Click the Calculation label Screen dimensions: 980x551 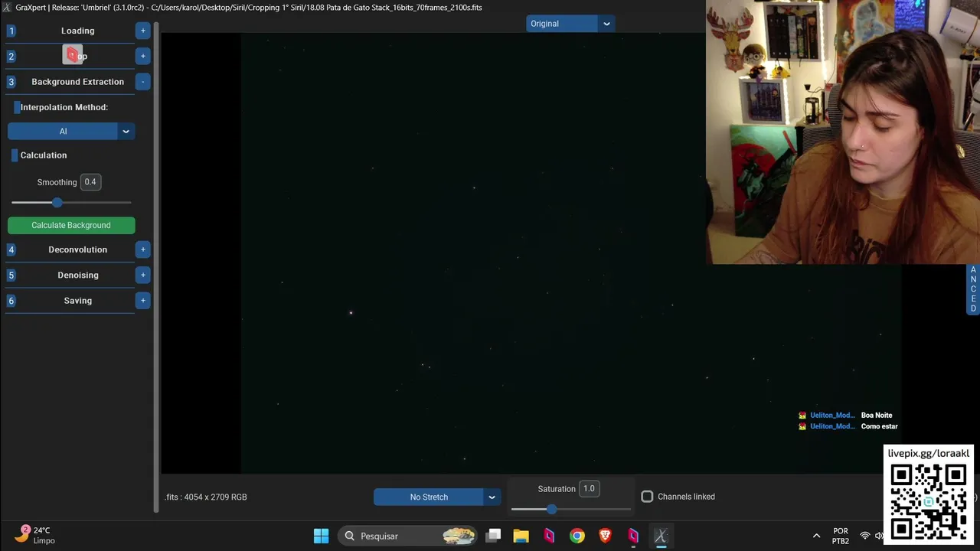pos(44,155)
